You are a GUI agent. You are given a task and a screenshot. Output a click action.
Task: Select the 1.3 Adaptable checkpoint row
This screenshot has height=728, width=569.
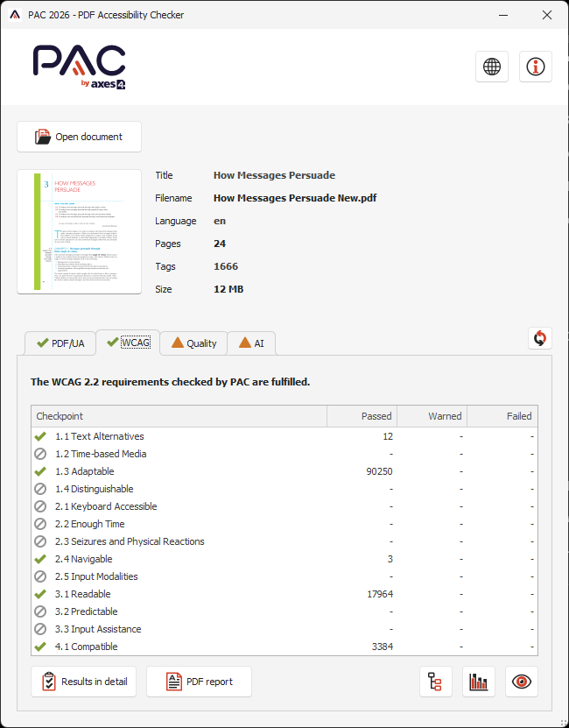284,471
